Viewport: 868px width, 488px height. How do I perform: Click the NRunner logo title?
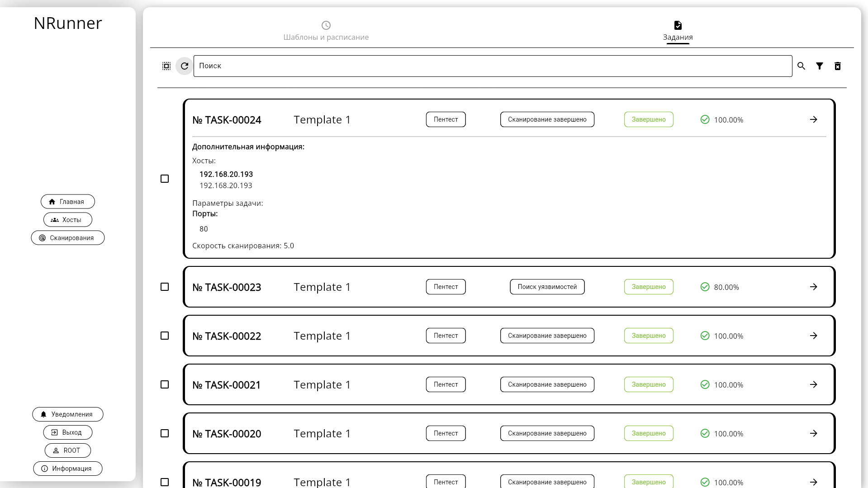[68, 23]
